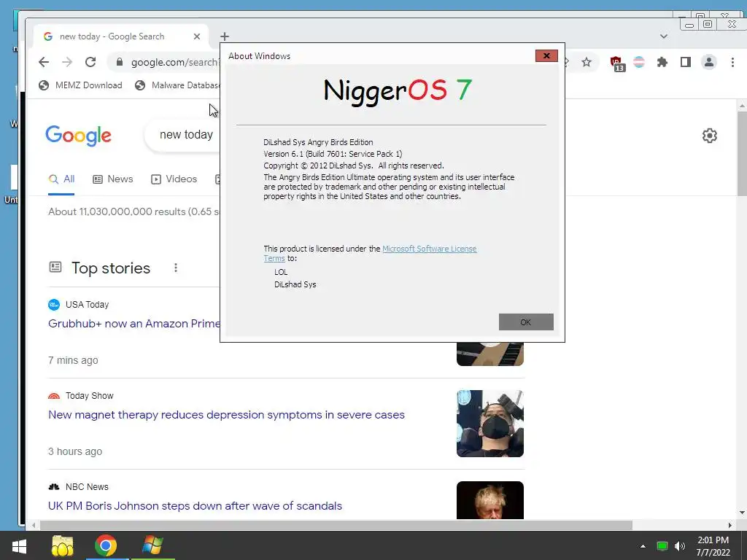Viewport: 747px width, 560px height.
Task: Bookmark this page with the star icon
Action: pyautogui.click(x=587, y=62)
